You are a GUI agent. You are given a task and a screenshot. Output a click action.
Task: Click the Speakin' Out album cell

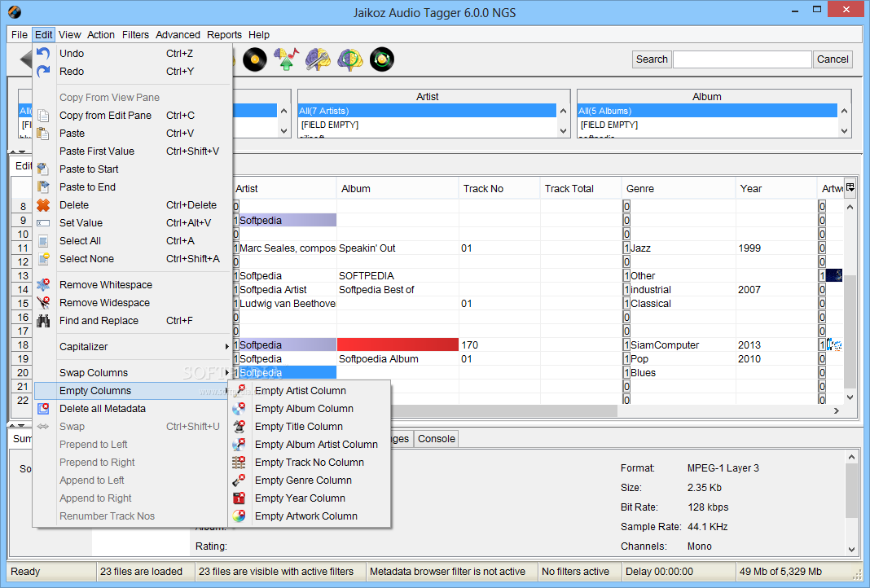click(x=398, y=248)
